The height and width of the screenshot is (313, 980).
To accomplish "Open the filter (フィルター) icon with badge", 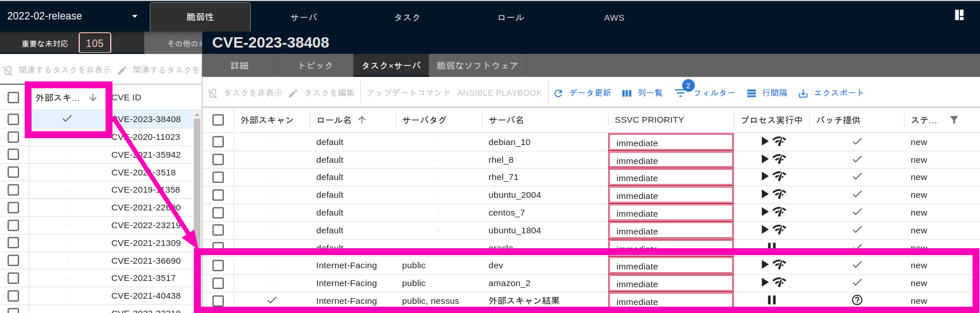I will [x=680, y=93].
